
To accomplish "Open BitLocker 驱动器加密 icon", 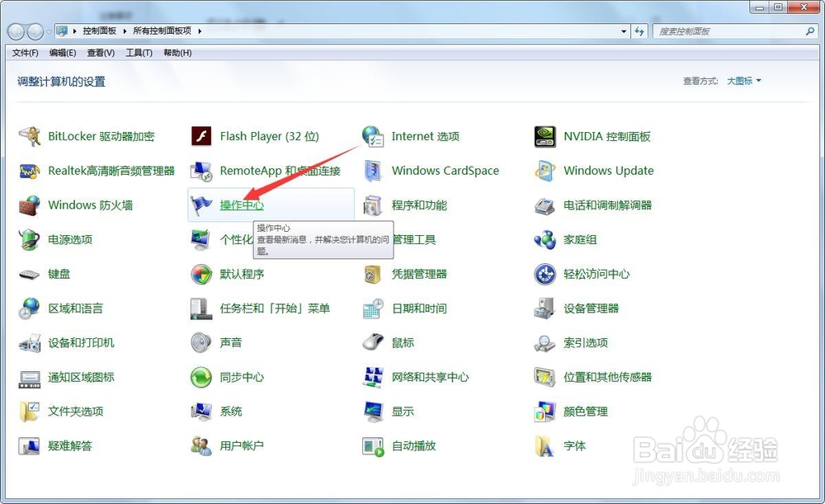I will pyautogui.click(x=30, y=136).
